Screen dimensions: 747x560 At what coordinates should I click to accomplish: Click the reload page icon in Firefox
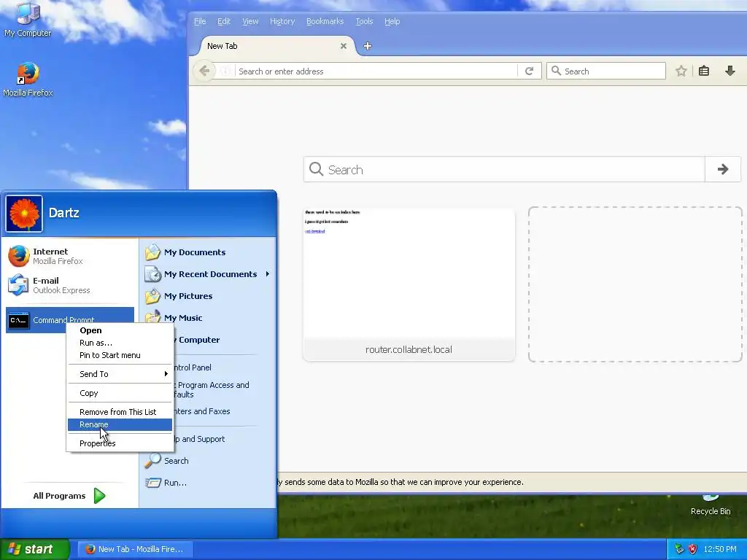(x=529, y=71)
